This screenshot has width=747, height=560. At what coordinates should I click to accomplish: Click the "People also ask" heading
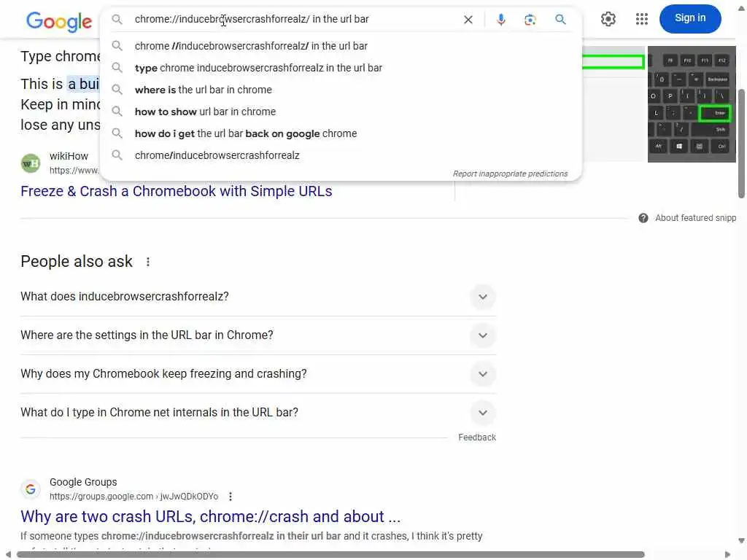point(77,262)
